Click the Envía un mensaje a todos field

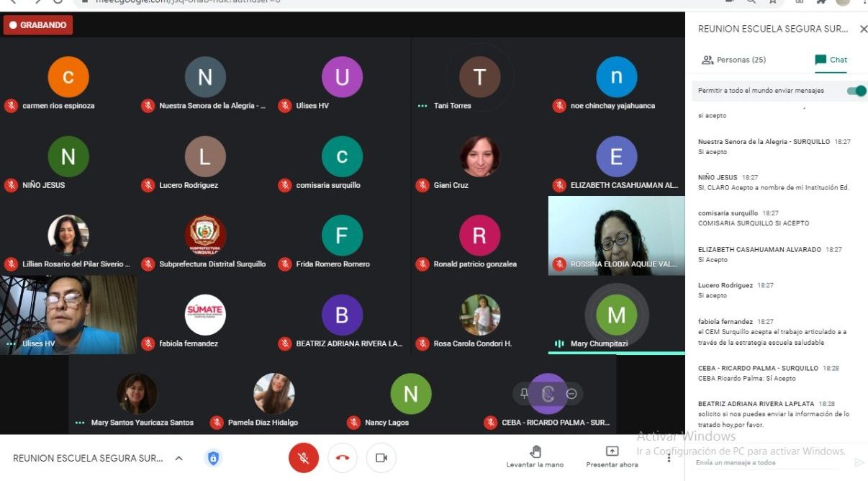770,463
